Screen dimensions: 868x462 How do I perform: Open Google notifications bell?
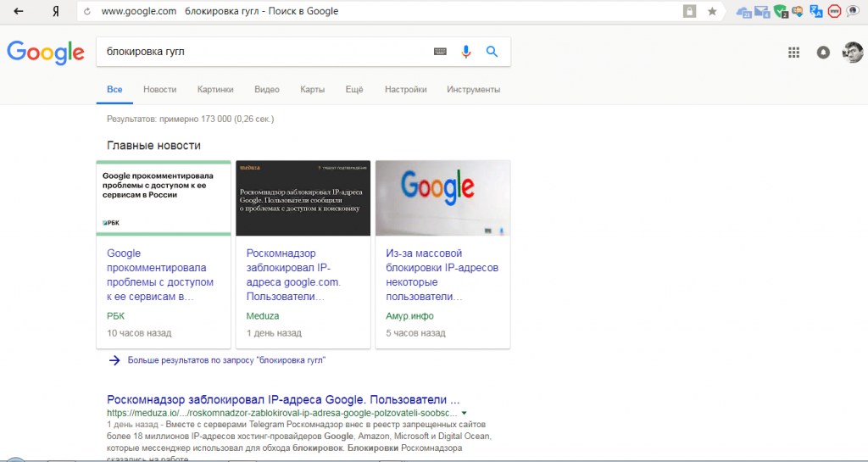click(823, 53)
